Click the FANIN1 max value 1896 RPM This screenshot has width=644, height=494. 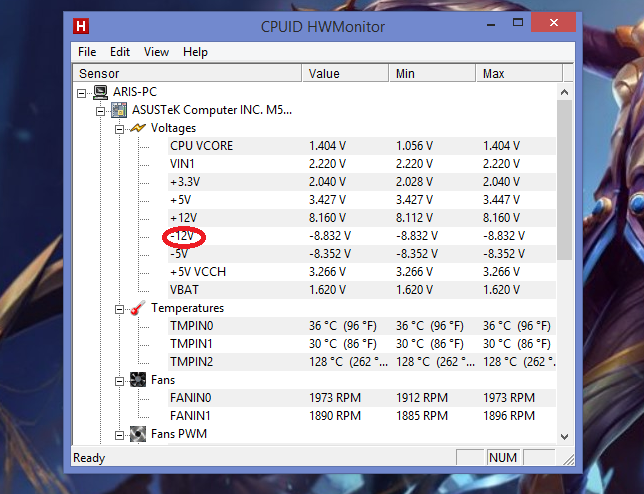[509, 416]
